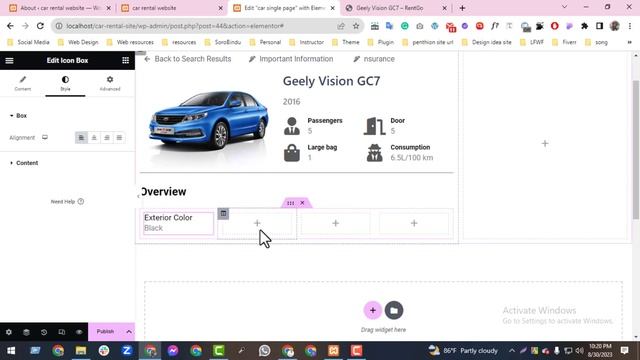Open a new browser tab
Image resolution: width=640 pixels, height=360 pixels.
pyautogui.click(x=462, y=8)
